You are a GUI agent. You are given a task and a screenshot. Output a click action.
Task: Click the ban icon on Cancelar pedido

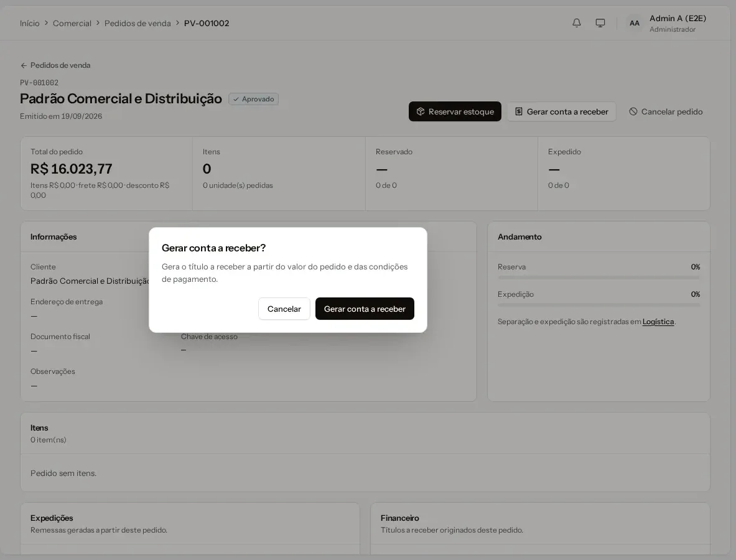[x=633, y=112]
